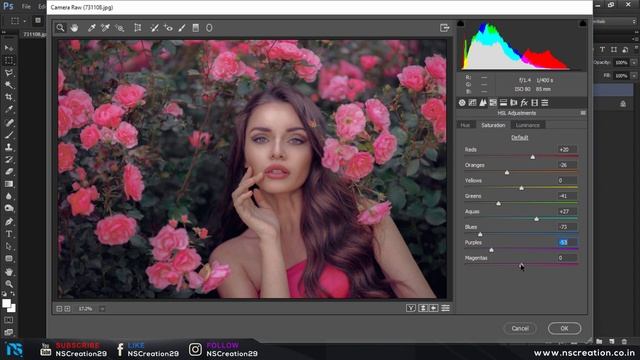Open the Lens Corrections panel icon
Viewport: 640px width, 360px height.
click(514, 103)
